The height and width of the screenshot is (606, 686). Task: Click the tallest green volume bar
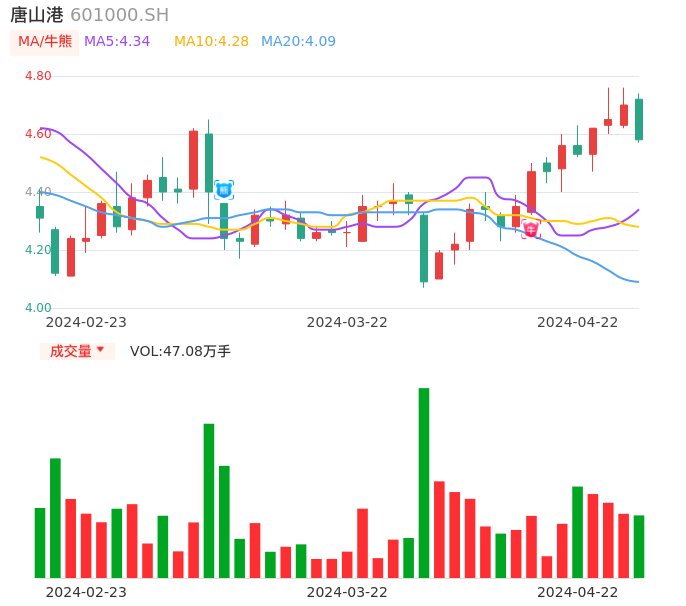pyautogui.click(x=424, y=483)
